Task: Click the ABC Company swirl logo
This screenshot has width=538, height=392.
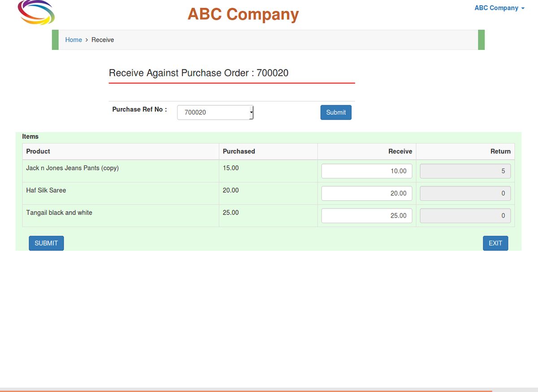Action: 36,12
